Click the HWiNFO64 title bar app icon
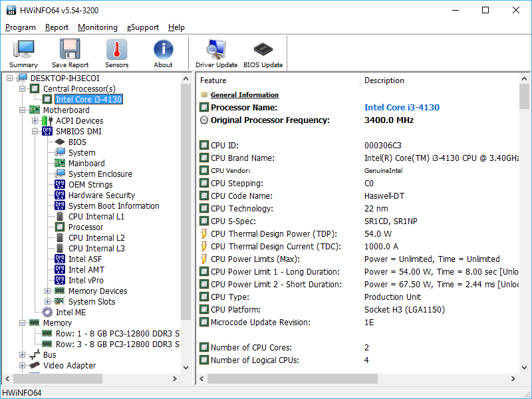 tap(11, 10)
